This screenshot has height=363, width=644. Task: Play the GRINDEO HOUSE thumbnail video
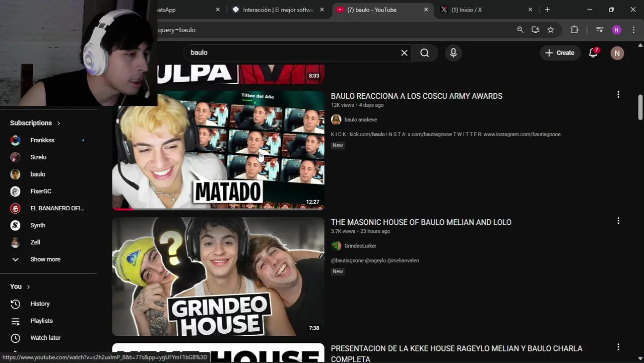click(x=218, y=276)
